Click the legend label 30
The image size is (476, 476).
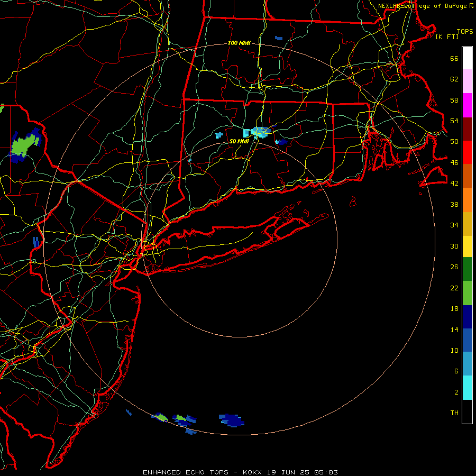click(x=454, y=246)
